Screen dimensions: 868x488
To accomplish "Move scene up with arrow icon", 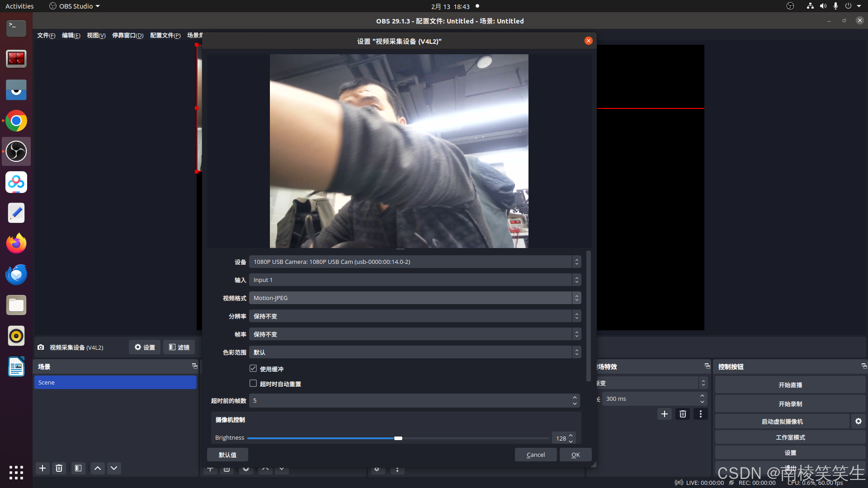I will click(x=98, y=468).
